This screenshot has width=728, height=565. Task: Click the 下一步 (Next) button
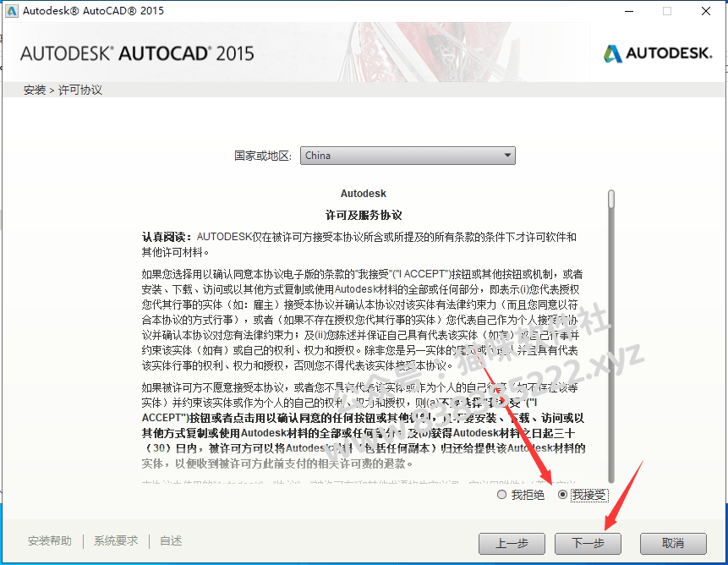[x=588, y=543]
